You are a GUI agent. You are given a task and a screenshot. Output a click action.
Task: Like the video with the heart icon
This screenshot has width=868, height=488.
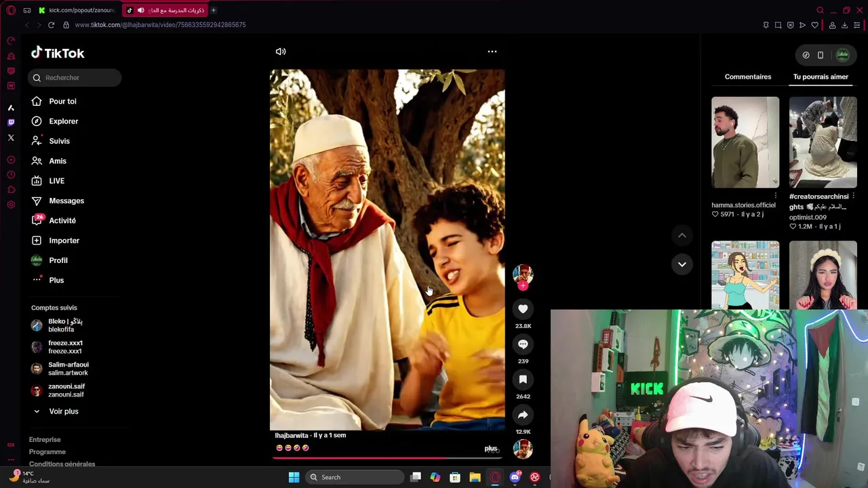(x=523, y=309)
